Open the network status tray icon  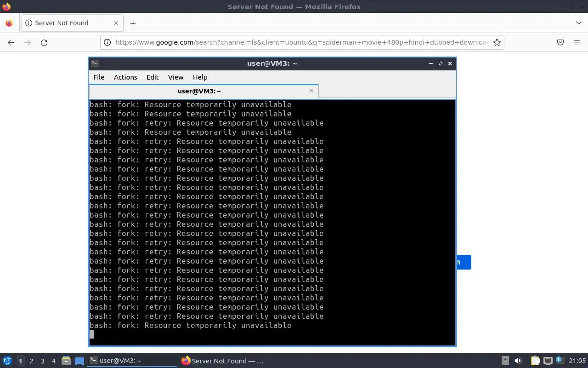[x=548, y=361]
